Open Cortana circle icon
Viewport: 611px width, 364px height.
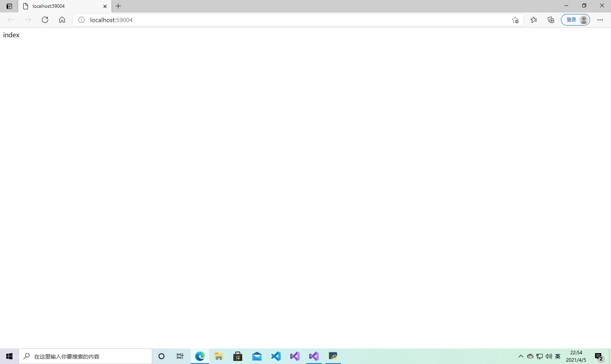[161, 356]
